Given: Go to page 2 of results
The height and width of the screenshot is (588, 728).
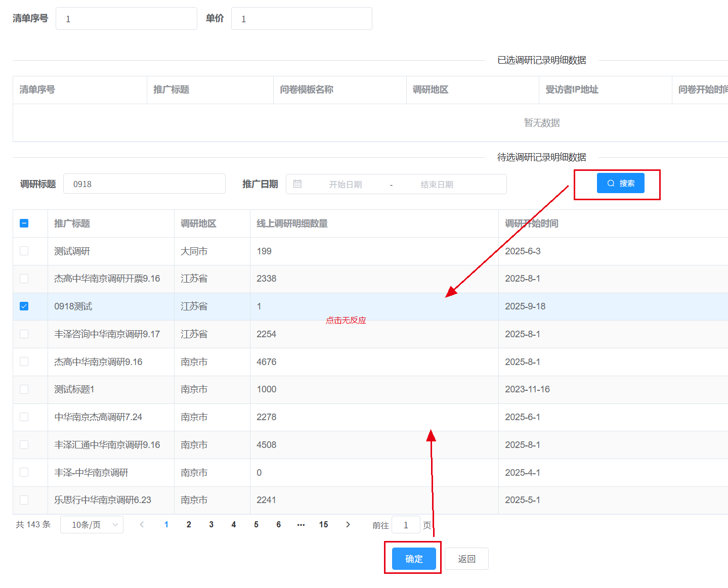Looking at the screenshot, I should tap(189, 524).
